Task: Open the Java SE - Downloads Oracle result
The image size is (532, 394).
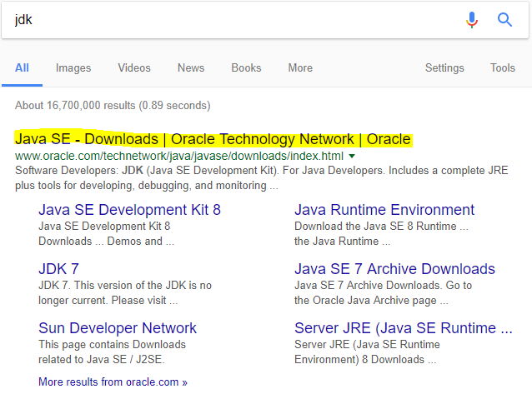Action: click(x=213, y=139)
